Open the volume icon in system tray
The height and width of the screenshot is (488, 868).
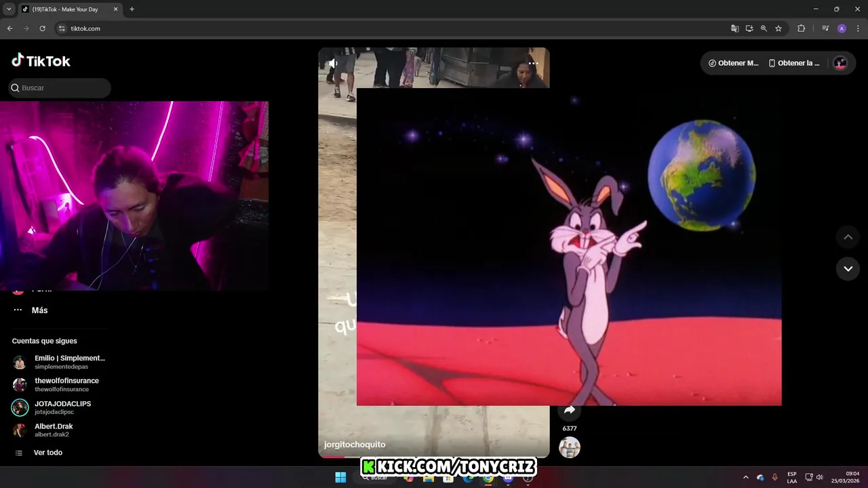click(819, 477)
